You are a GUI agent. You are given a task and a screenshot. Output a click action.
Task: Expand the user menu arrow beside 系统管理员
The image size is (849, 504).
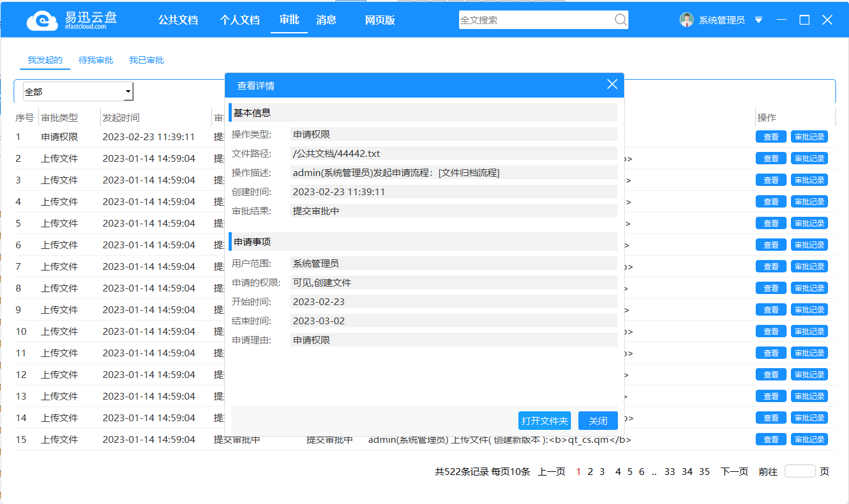tap(759, 20)
